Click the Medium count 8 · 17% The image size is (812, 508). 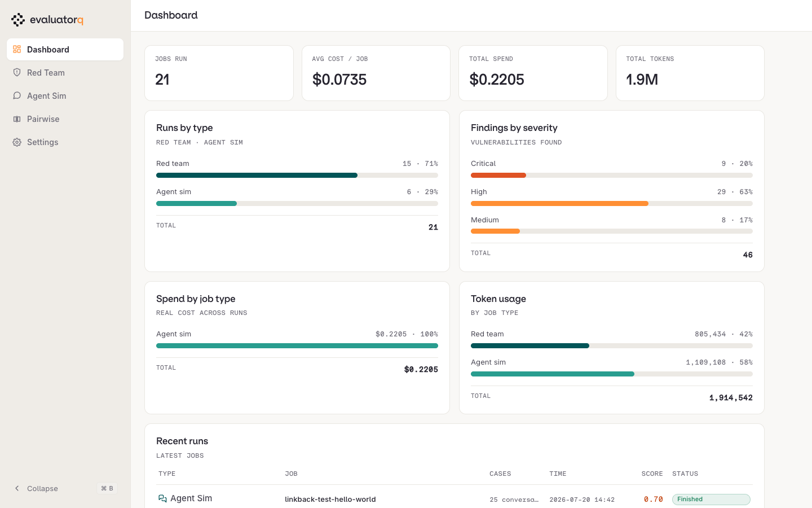(x=737, y=220)
